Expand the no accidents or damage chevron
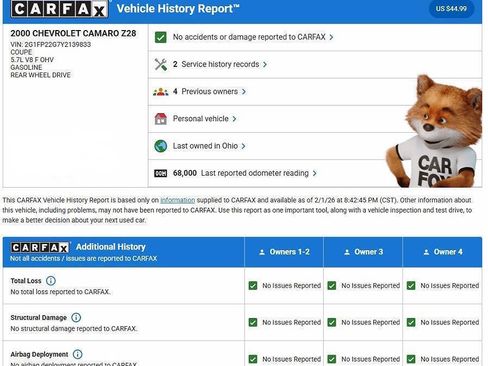The width and height of the screenshot is (488, 366). pos(331,37)
